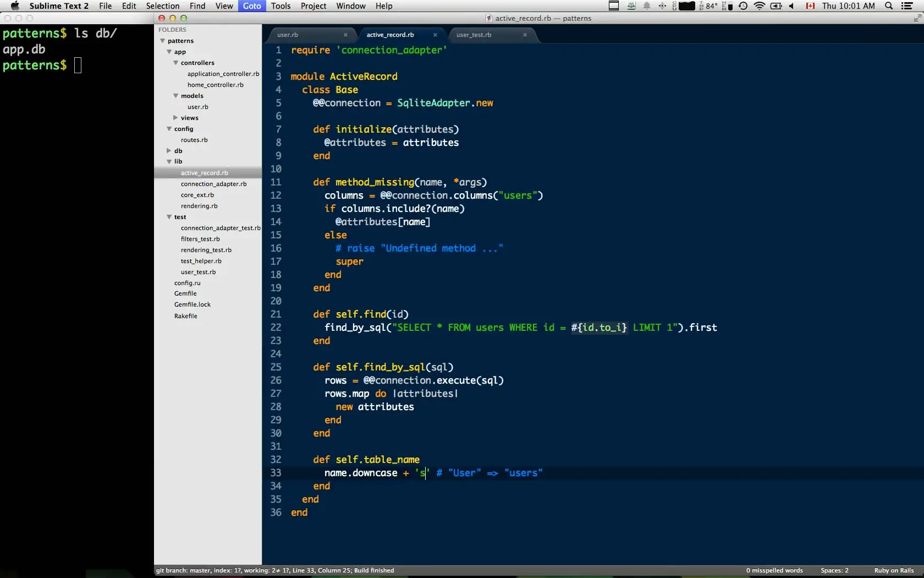Image resolution: width=924 pixels, height=578 pixels.
Task: Click the filmstrip menu bar icon
Action: (x=614, y=6)
